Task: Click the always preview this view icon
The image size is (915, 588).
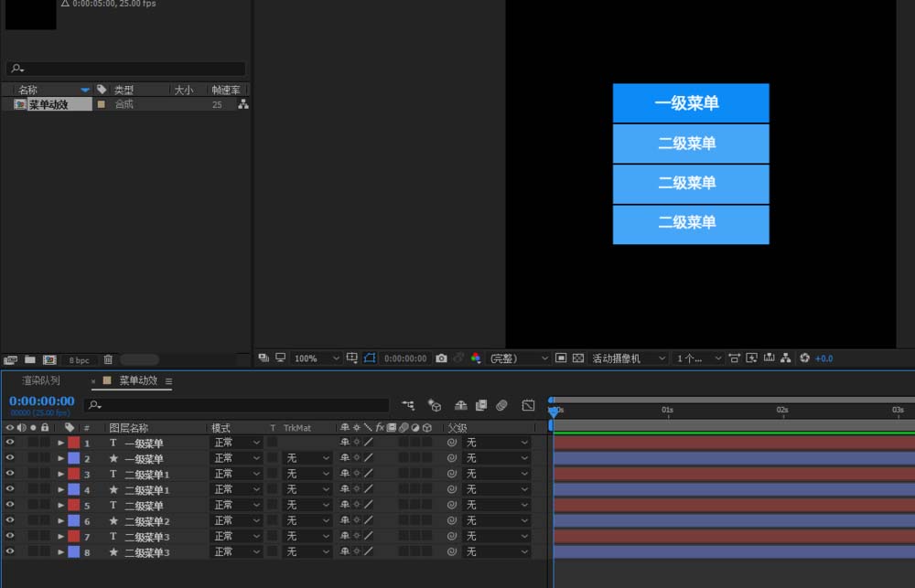Action: point(264,358)
